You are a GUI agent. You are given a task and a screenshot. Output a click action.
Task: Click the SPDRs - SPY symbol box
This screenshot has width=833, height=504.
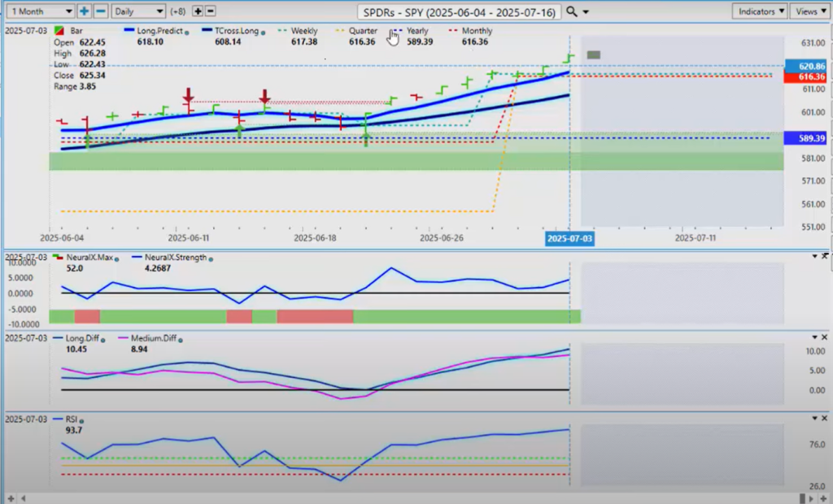pos(460,11)
